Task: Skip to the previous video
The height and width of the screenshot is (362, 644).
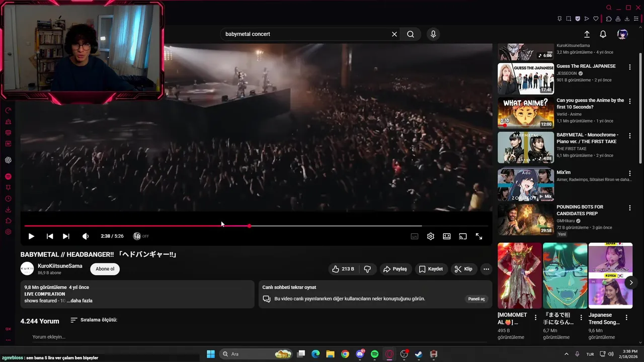Action: click(50, 236)
